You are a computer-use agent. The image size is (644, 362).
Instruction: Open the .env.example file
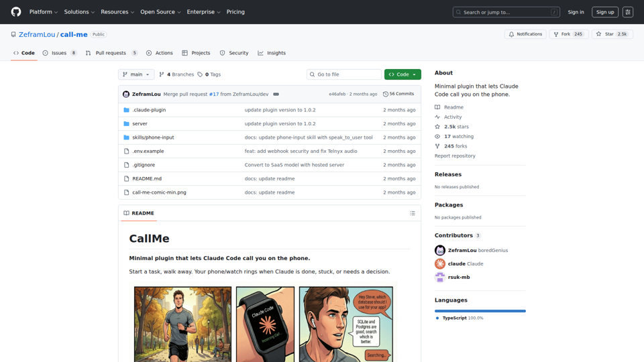click(148, 151)
